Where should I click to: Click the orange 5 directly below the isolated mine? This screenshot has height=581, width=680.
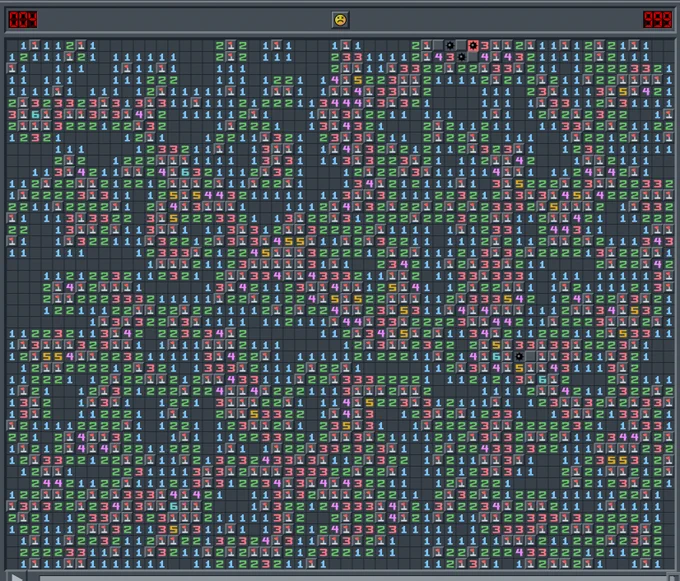[x=519, y=368]
